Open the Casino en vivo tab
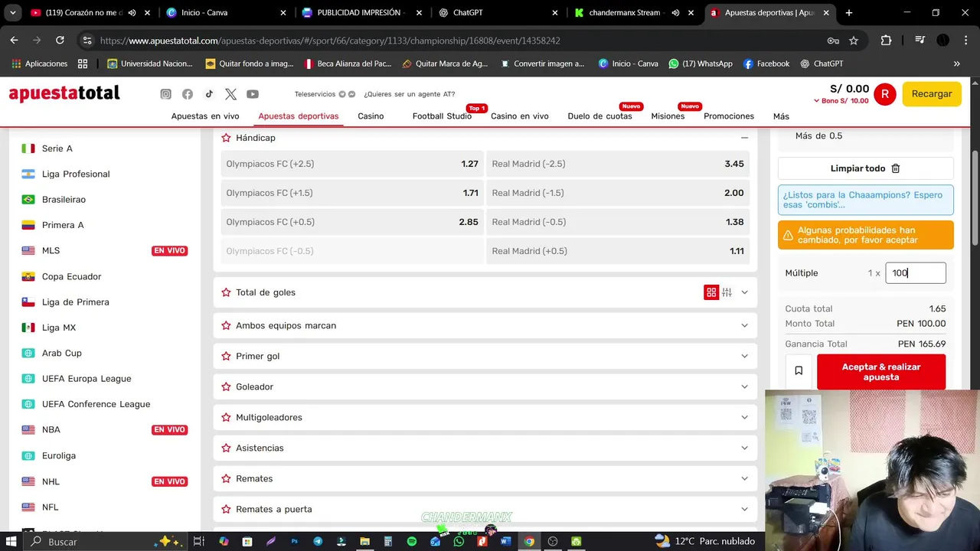This screenshot has height=551, width=980. (520, 116)
